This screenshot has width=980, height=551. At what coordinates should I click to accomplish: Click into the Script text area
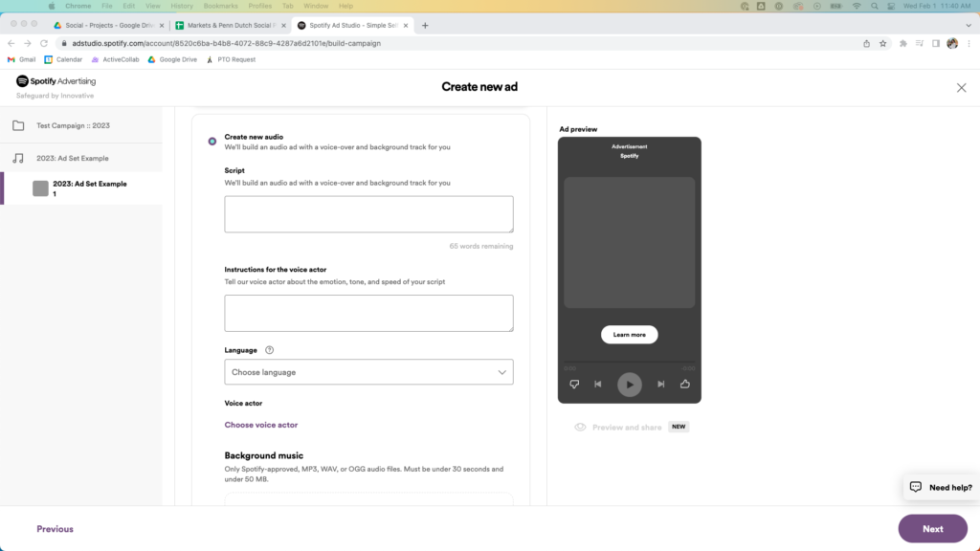point(368,214)
